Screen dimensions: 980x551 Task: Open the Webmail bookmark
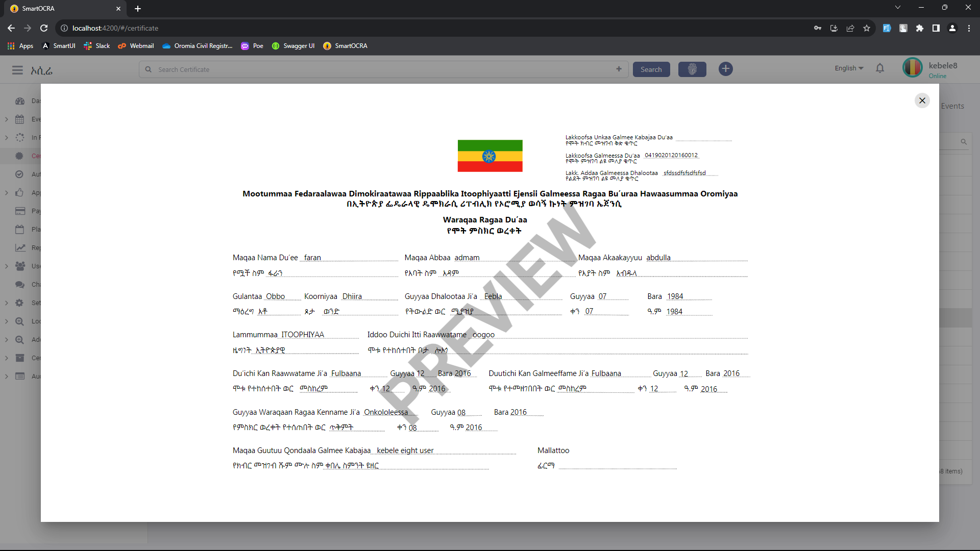(x=136, y=46)
